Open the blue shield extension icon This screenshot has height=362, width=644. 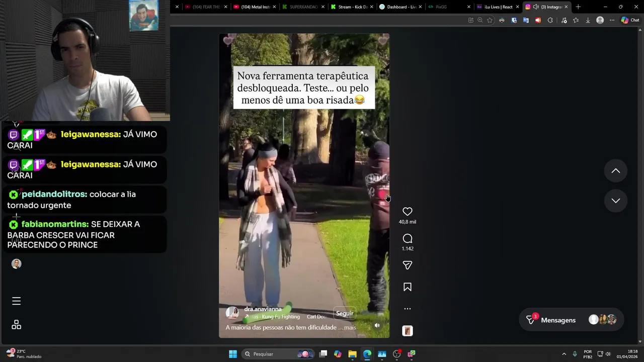514,20
